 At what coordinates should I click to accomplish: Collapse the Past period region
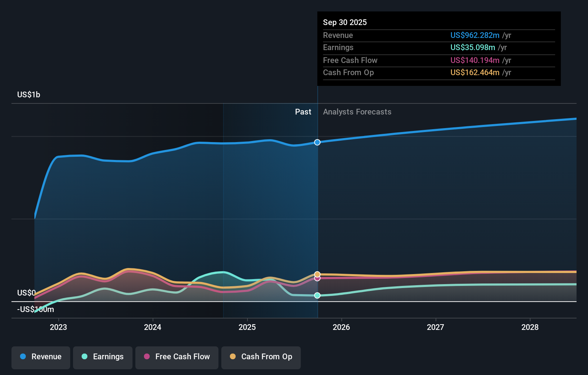coord(303,112)
